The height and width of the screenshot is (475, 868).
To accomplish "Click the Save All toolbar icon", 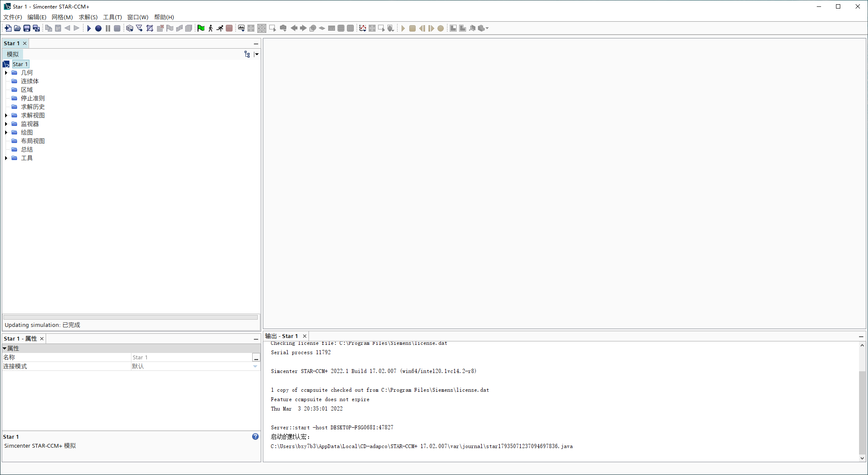I will [36, 28].
